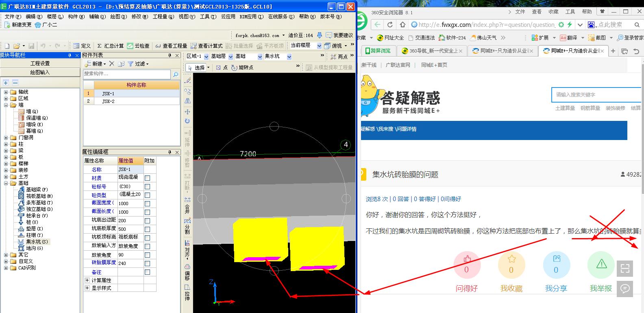Image resolution: width=644 pixels, height=313 pixels.
Task: Select the 点 point drawing tool
Action: [222, 68]
